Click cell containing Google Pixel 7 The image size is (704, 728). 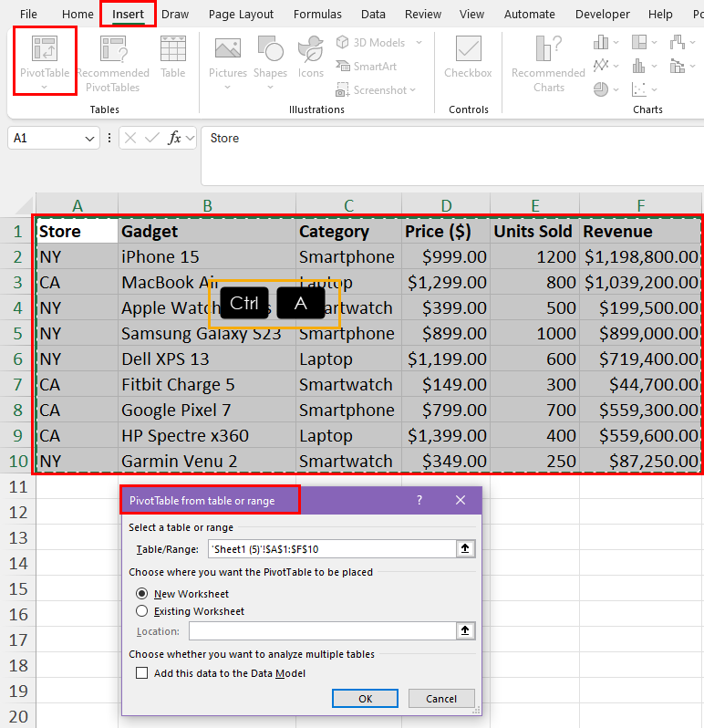pyautogui.click(x=207, y=410)
